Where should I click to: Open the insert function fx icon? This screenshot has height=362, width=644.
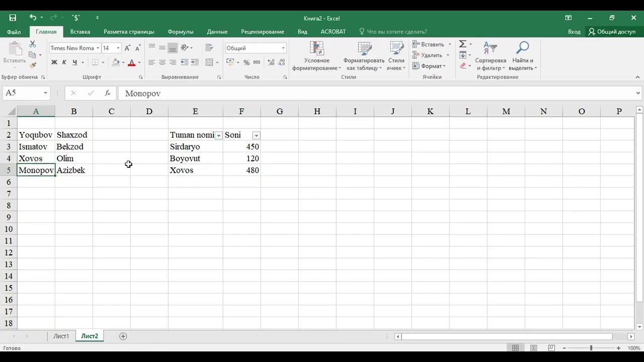pyautogui.click(x=108, y=93)
